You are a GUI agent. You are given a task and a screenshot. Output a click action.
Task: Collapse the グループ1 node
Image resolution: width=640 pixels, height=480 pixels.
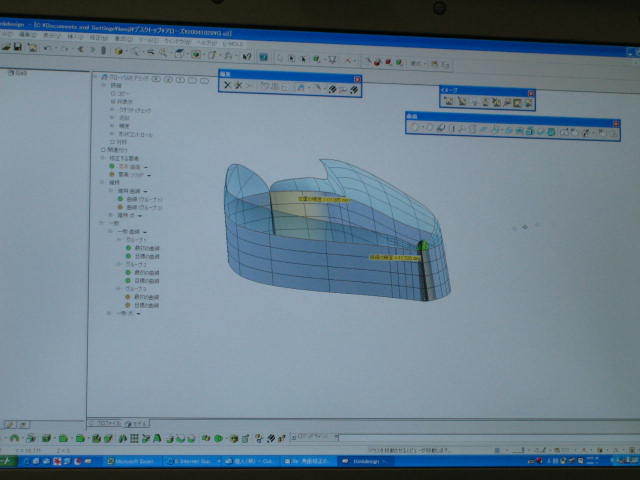click(119, 240)
